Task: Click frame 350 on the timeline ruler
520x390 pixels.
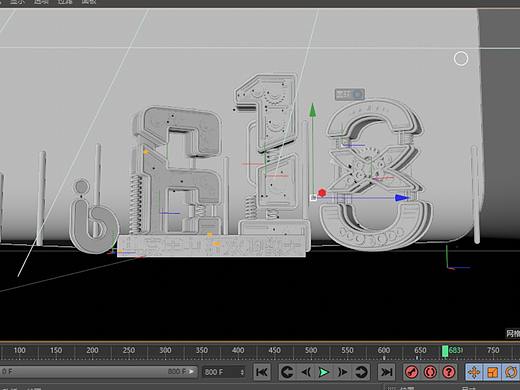Action: (202, 350)
